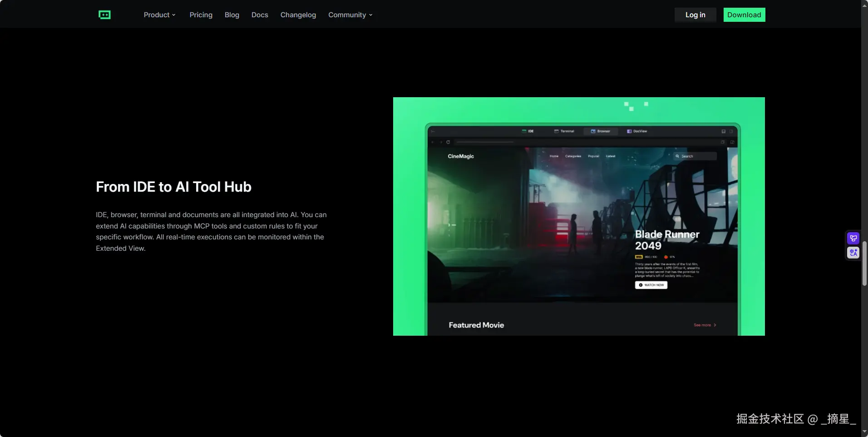Click the green logo in the navbar
This screenshot has width=868, height=437.
(104, 15)
